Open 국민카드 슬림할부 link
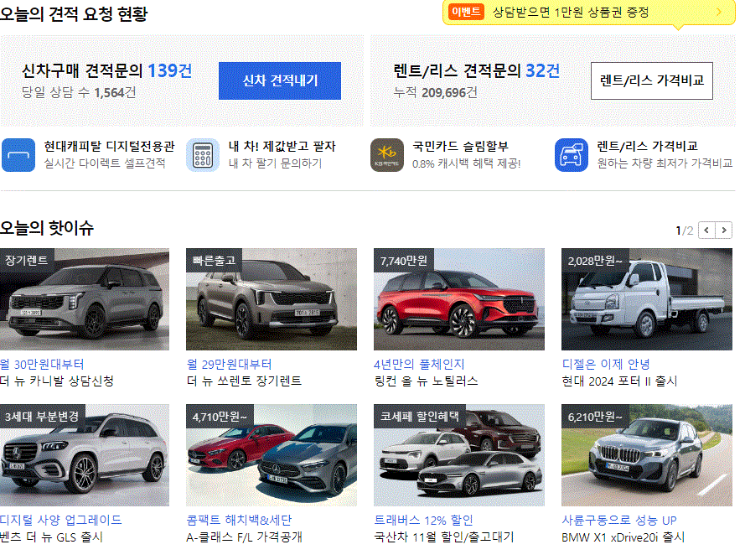The width and height of the screenshot is (745, 560). [x=460, y=146]
